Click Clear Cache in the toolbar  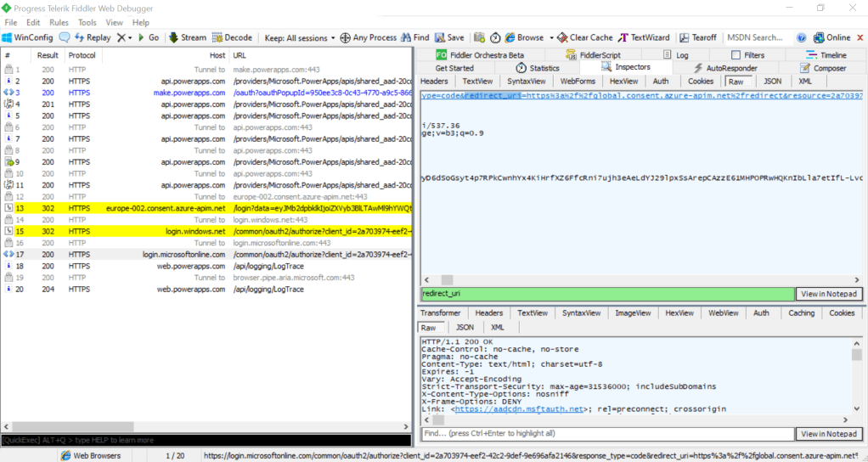click(x=584, y=37)
